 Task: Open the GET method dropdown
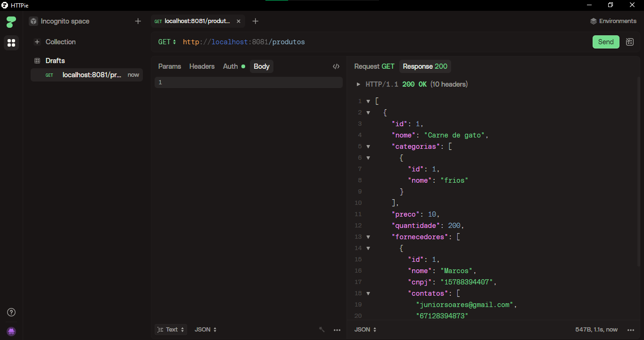167,42
